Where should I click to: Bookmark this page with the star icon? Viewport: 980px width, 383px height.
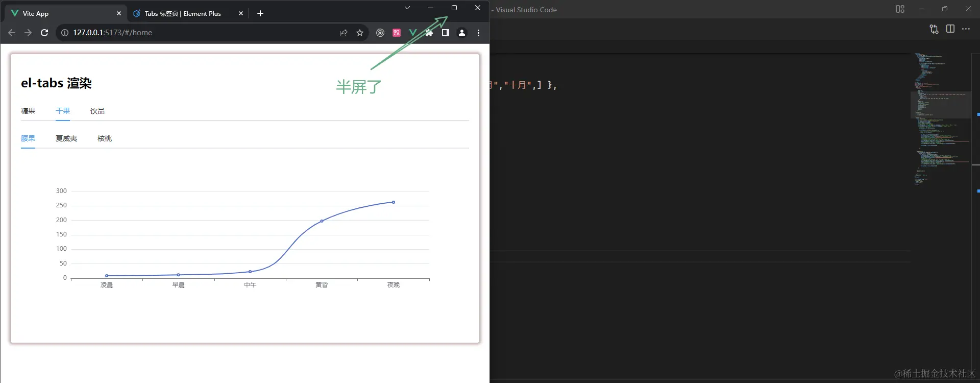[x=360, y=33]
